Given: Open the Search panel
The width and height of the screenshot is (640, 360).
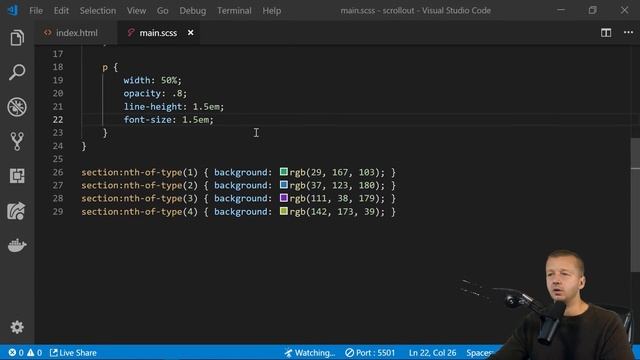Looking at the screenshot, I should tap(17, 72).
